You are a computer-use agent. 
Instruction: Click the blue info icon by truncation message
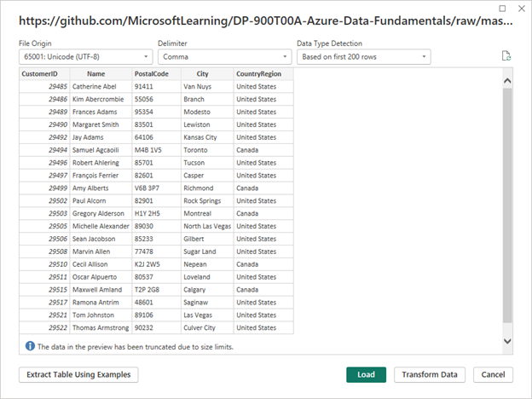pyautogui.click(x=29, y=346)
